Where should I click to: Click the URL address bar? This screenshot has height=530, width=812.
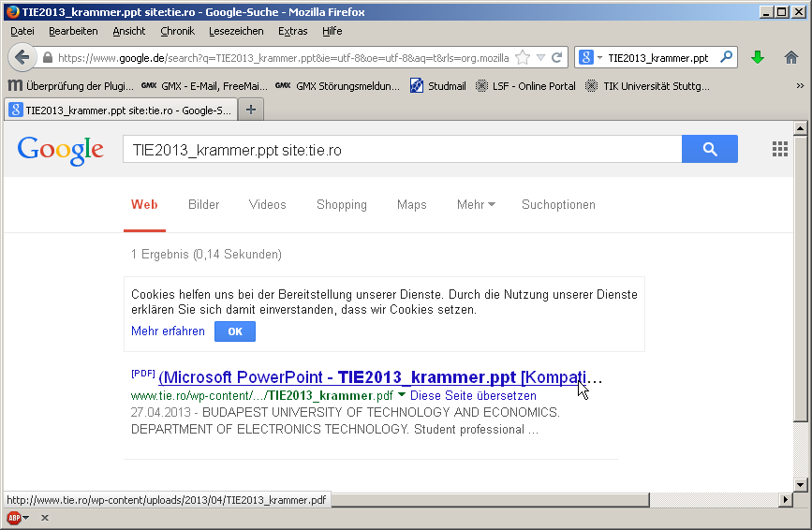click(x=283, y=57)
